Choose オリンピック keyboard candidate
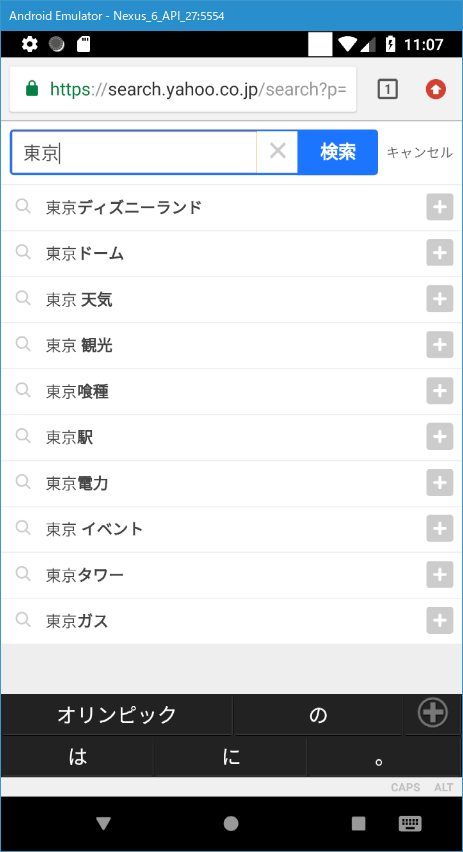The height and width of the screenshot is (852, 463). point(117,715)
